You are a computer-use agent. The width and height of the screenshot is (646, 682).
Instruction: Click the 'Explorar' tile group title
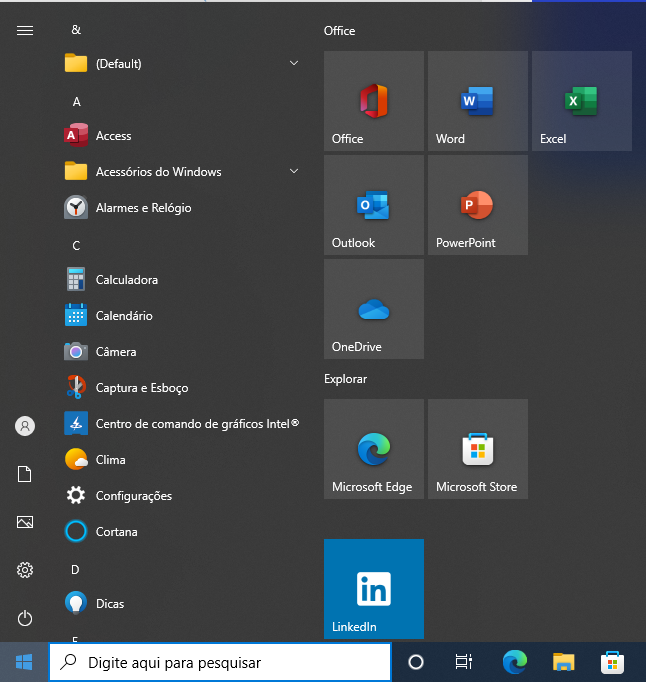345,379
